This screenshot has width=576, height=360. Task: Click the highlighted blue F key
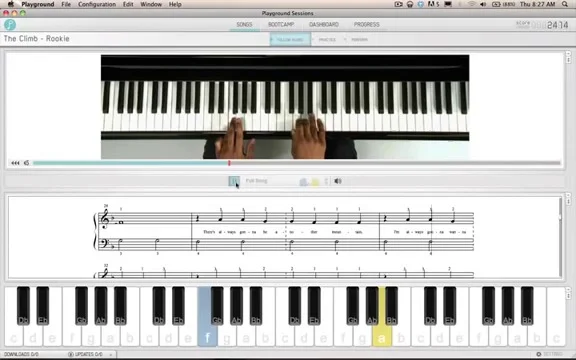coord(208,317)
